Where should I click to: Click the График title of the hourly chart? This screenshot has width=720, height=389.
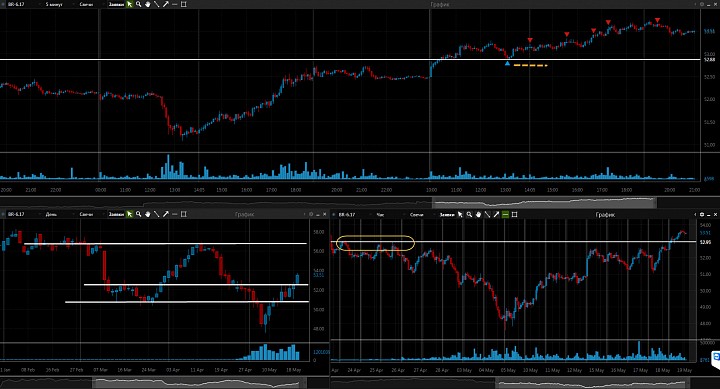pyautogui.click(x=605, y=214)
